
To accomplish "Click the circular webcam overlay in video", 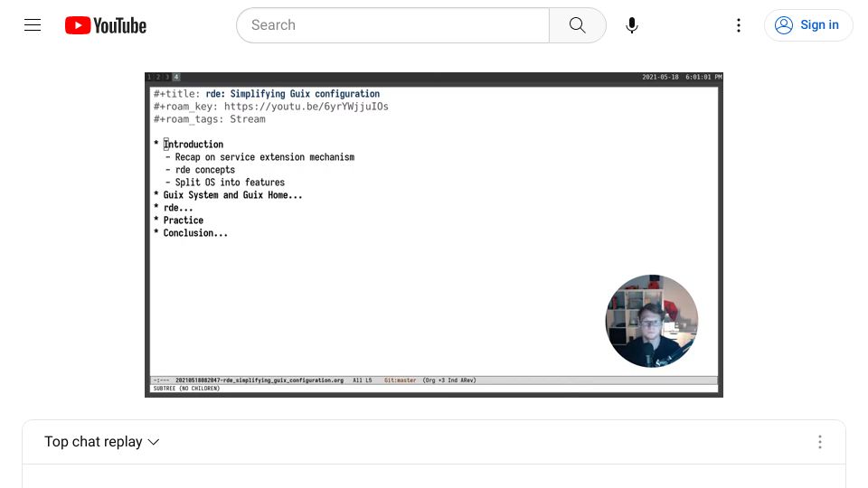I will tap(652, 321).
